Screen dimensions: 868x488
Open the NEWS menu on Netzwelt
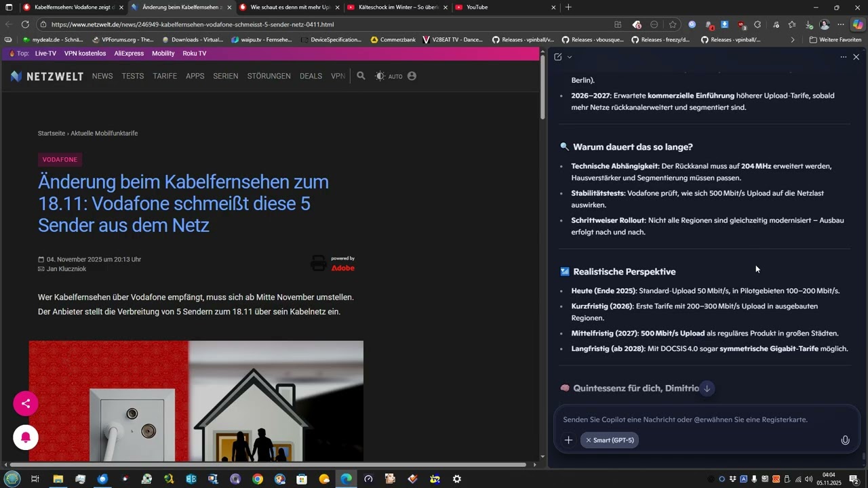[x=102, y=76]
